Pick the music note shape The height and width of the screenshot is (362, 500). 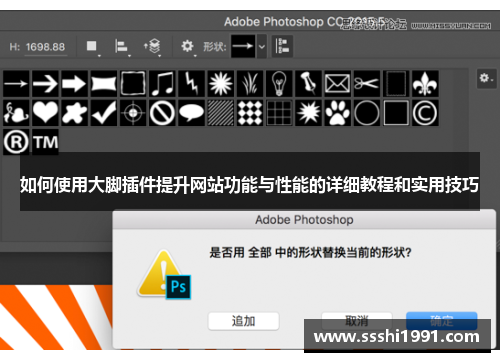tap(162, 84)
